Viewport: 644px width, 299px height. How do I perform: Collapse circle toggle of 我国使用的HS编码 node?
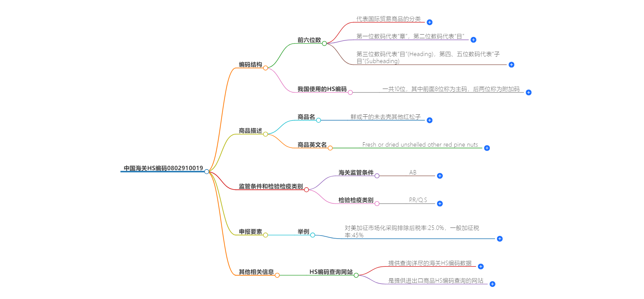coord(350,92)
